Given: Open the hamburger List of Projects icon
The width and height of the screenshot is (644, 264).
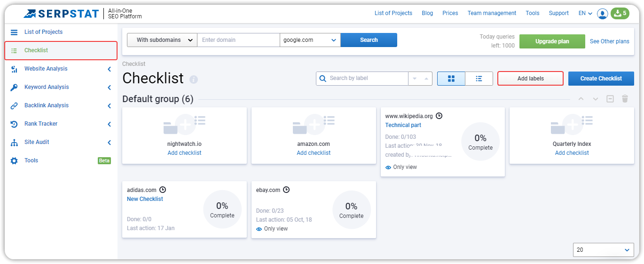Looking at the screenshot, I should 14,32.
